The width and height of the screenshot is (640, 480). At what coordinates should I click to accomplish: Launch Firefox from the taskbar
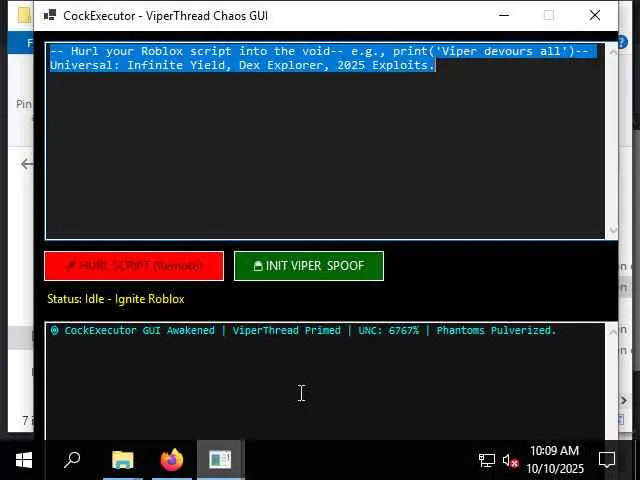(x=172, y=460)
